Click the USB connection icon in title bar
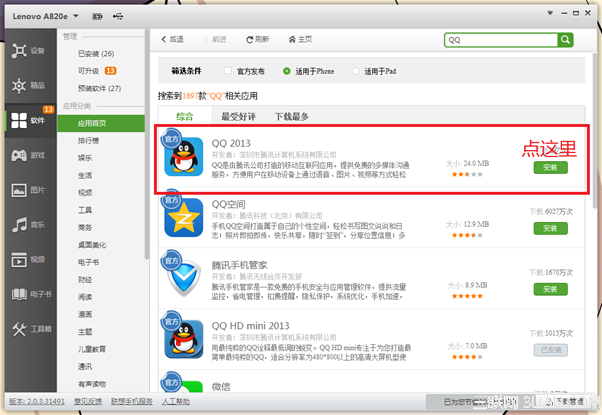Image resolution: width=602 pixels, height=415 pixels. pos(118,16)
